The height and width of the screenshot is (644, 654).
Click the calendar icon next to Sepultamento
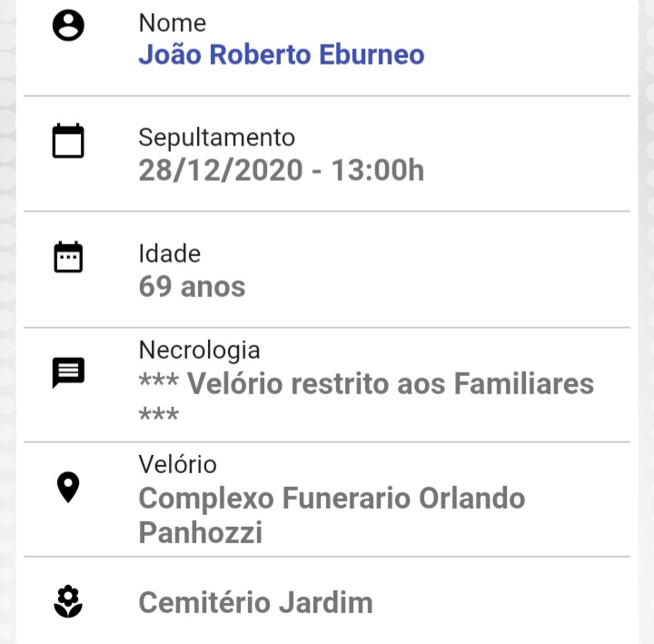click(x=68, y=141)
